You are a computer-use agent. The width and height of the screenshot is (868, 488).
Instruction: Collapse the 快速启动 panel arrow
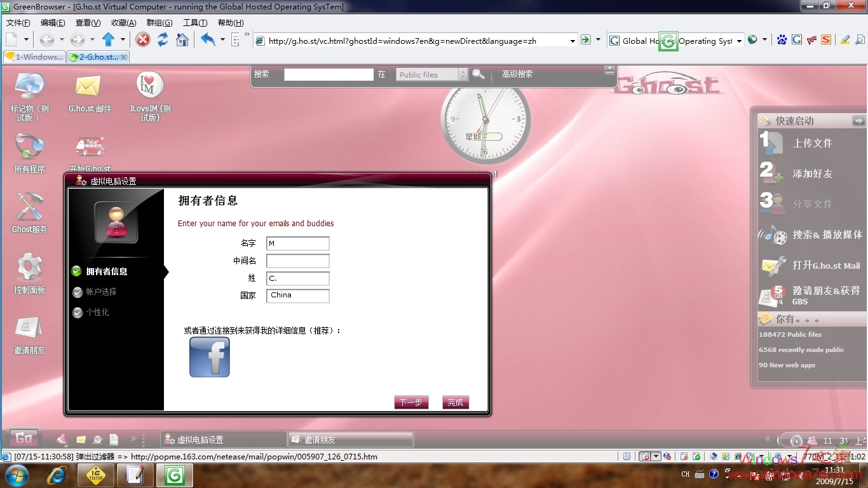[x=858, y=120]
